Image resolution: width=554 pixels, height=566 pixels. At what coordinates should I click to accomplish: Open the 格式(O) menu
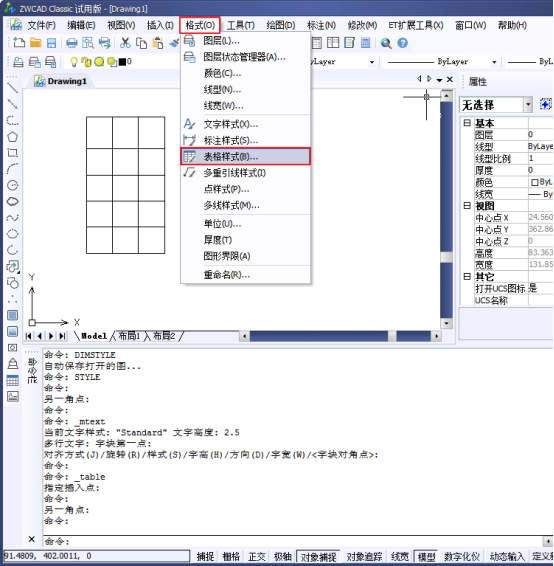[200, 25]
